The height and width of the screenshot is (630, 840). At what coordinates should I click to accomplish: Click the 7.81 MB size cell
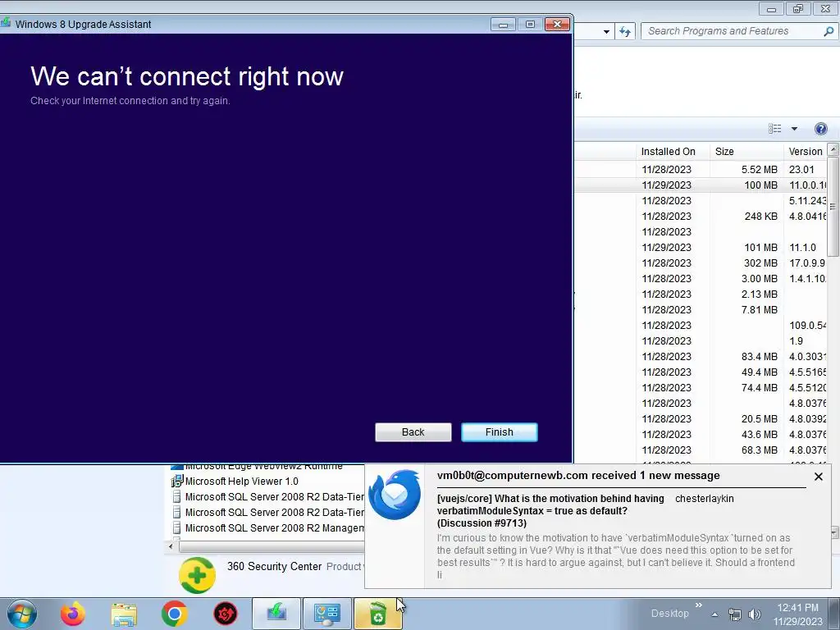[759, 309]
